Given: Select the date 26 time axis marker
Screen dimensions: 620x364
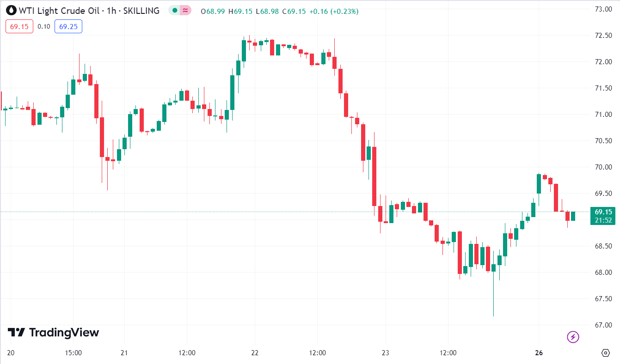Looking at the screenshot, I should [539, 353].
